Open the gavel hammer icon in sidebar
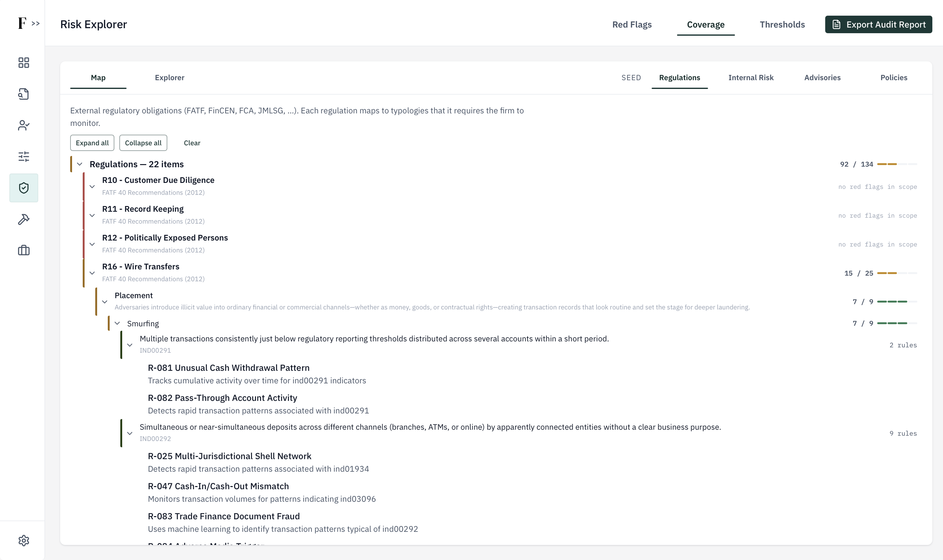This screenshot has width=943, height=560. [24, 219]
